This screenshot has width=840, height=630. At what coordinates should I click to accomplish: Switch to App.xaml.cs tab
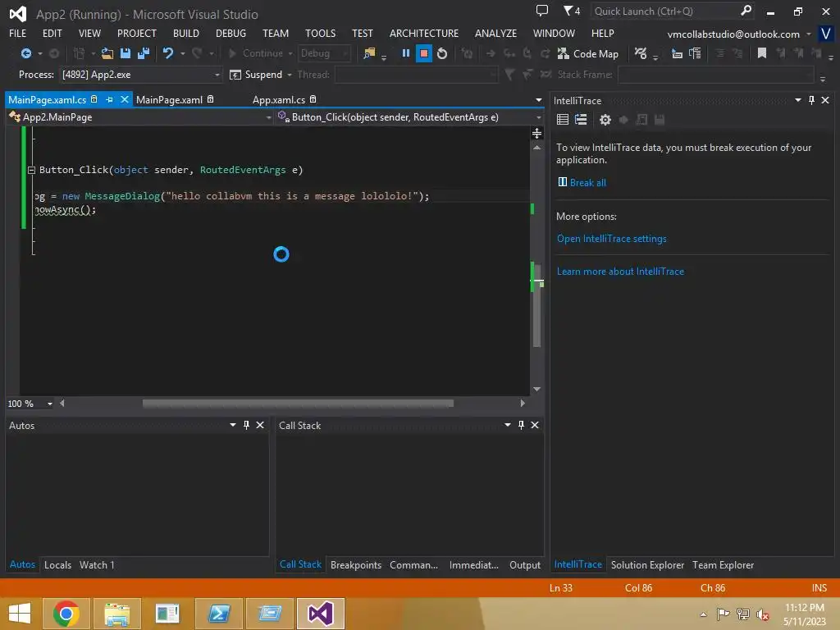coord(279,99)
